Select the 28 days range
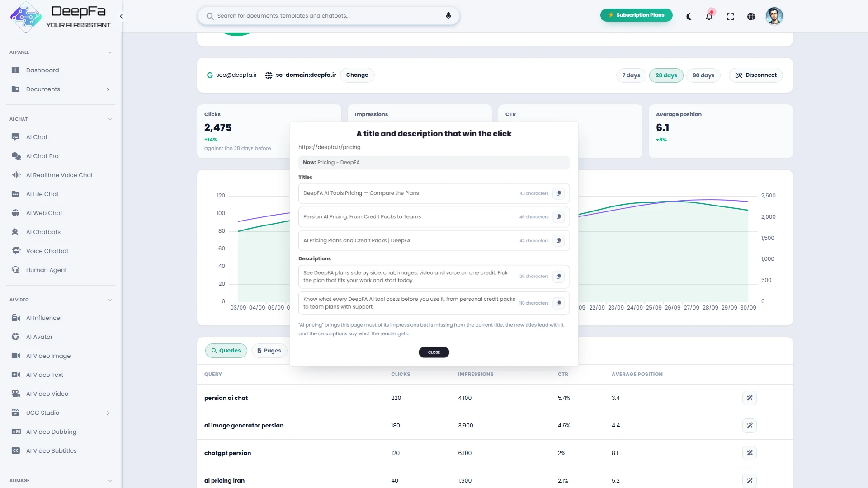This screenshot has height=488, width=868. click(x=666, y=75)
